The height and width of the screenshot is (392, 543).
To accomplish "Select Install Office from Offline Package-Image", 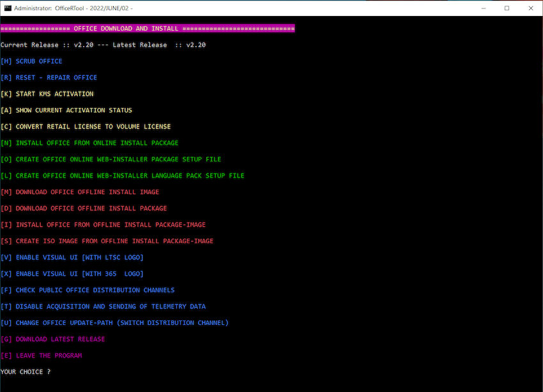I will coord(103,225).
